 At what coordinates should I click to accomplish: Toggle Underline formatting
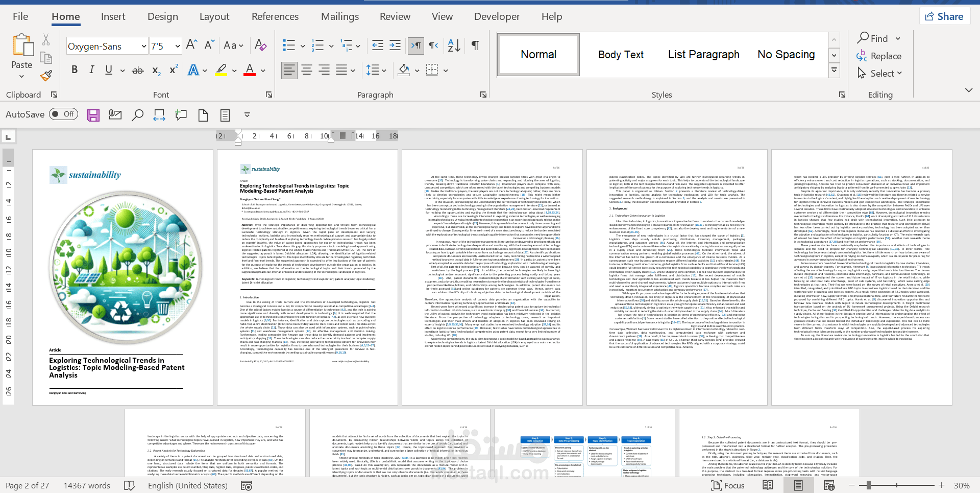108,69
